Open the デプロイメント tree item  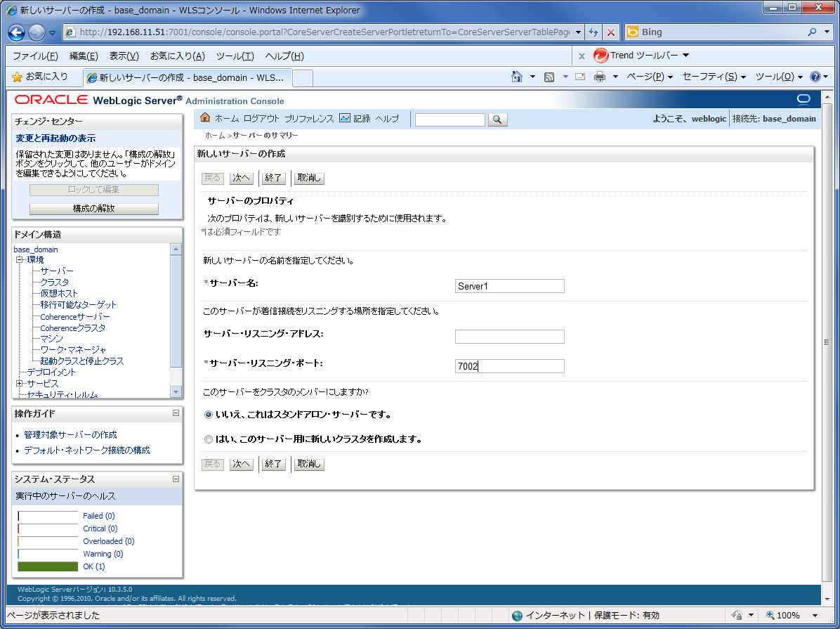click(51, 372)
